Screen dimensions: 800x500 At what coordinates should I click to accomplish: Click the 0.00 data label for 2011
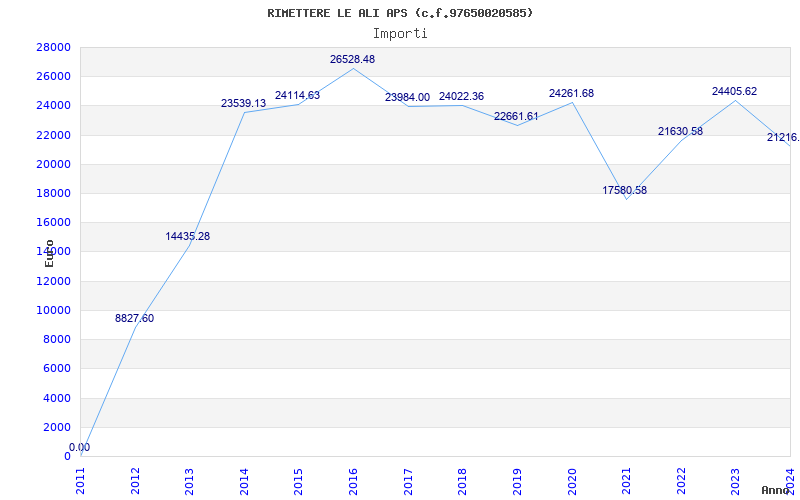coord(80,447)
